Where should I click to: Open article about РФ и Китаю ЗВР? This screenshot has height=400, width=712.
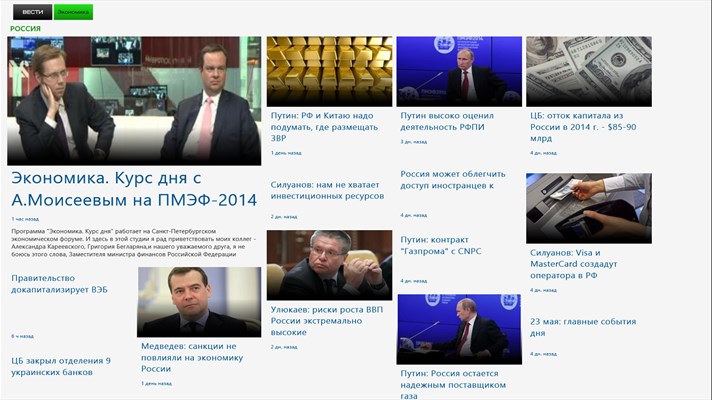click(x=324, y=127)
